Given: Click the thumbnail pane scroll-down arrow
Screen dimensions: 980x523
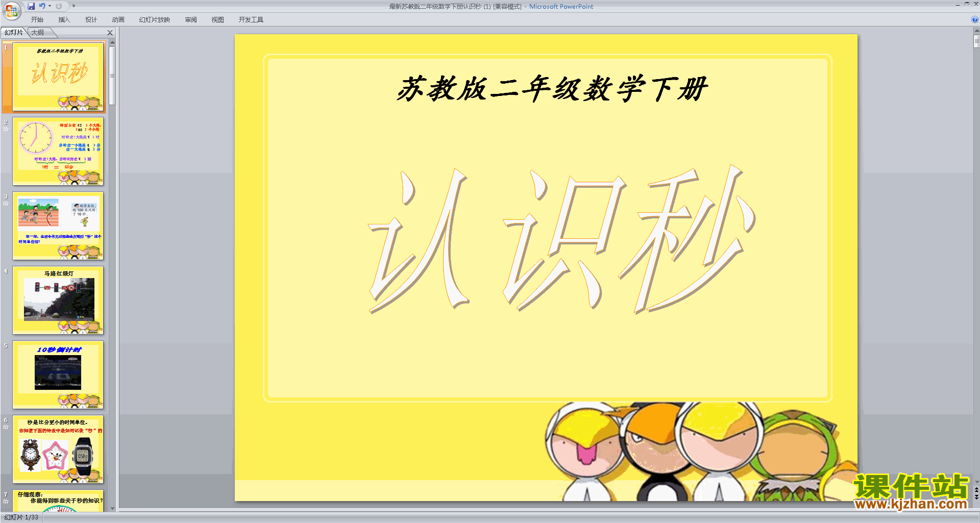Looking at the screenshot, I should (112, 508).
